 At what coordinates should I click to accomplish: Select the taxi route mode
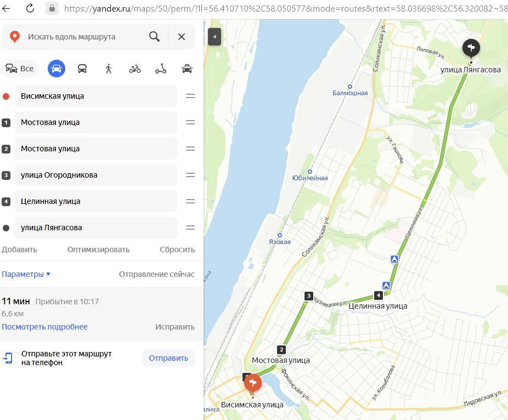pos(187,69)
